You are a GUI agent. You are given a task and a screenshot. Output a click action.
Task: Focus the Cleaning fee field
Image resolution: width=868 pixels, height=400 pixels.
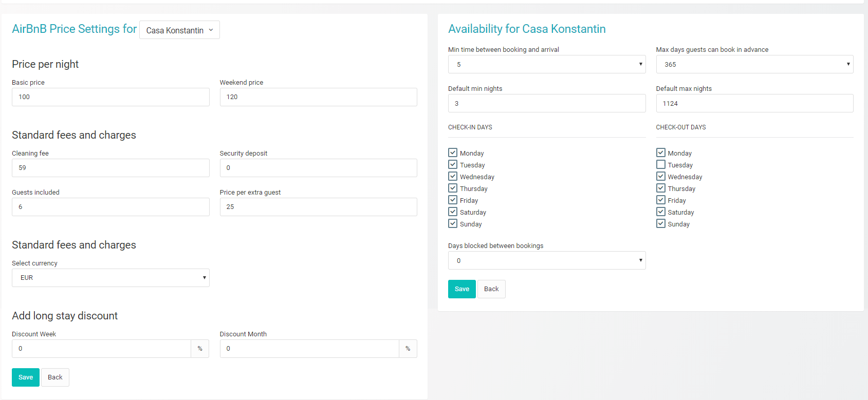pyautogui.click(x=110, y=168)
